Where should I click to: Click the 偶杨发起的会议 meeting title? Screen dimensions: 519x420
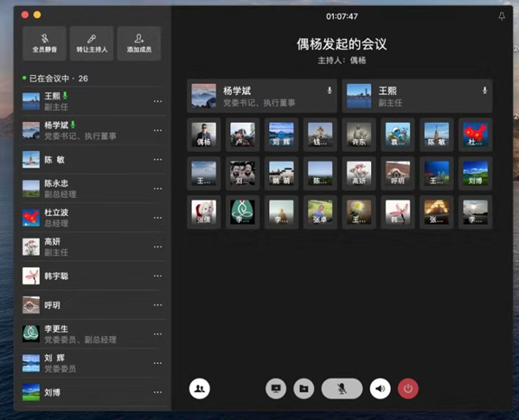[342, 44]
